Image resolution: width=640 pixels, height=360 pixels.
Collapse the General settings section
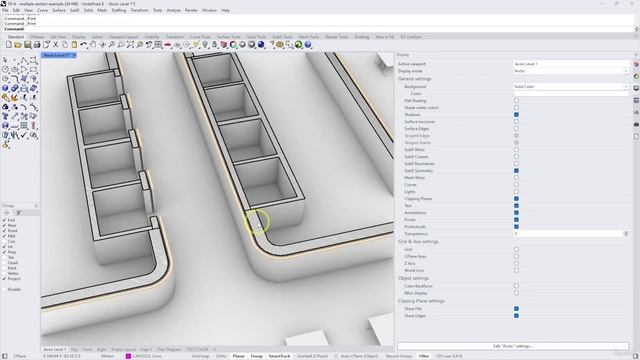tap(414, 79)
